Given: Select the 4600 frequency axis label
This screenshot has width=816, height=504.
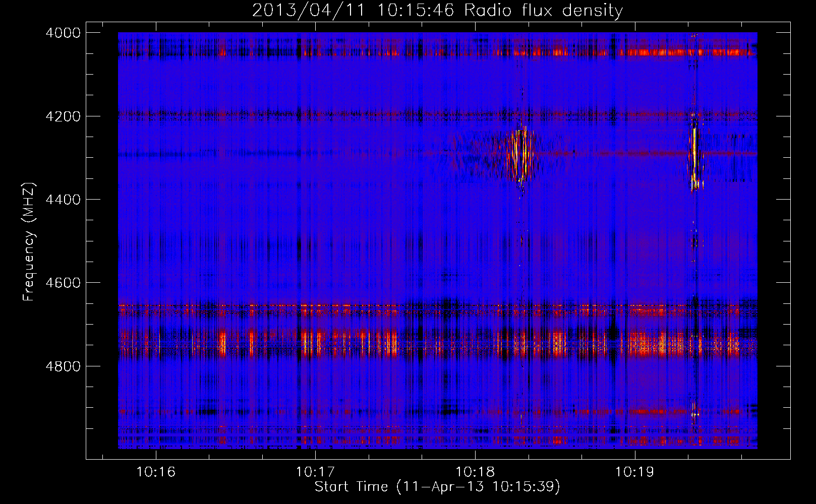Looking at the screenshot, I should tap(63, 283).
